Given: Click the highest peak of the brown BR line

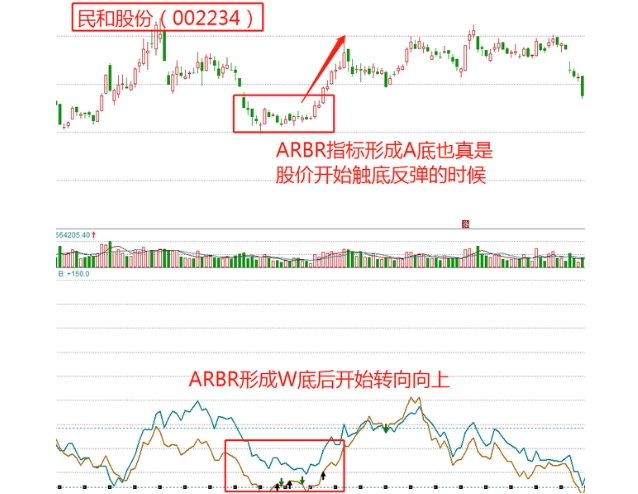Looking at the screenshot, I should pyautogui.click(x=411, y=399).
